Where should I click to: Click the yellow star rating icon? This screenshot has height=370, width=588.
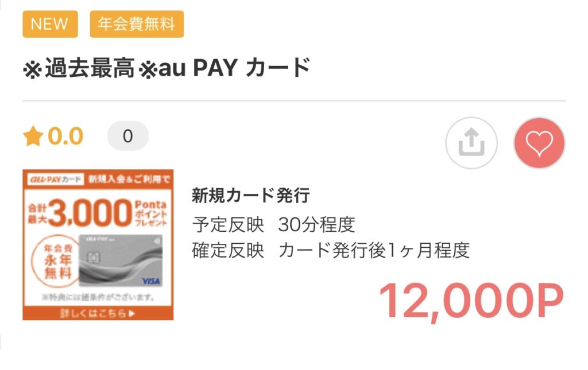(x=33, y=136)
